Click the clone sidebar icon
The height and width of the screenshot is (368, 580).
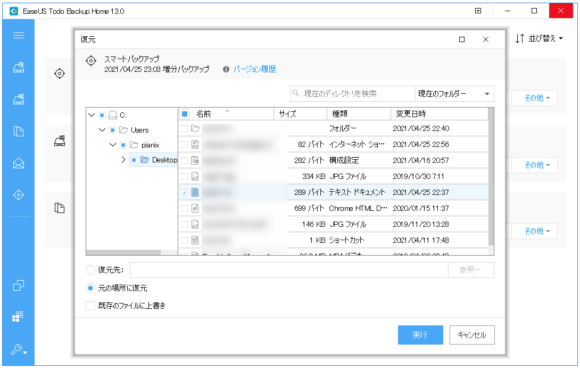tap(18, 285)
